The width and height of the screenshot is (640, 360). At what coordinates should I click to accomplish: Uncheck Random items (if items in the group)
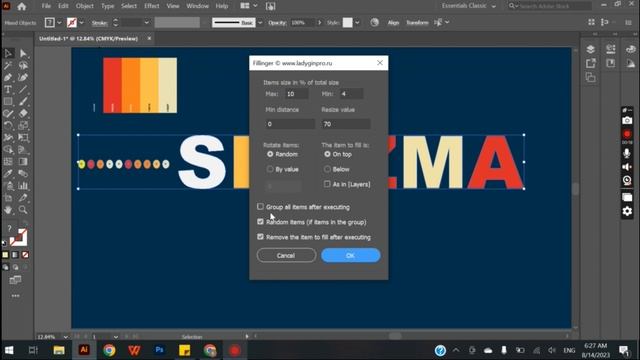pyautogui.click(x=260, y=222)
